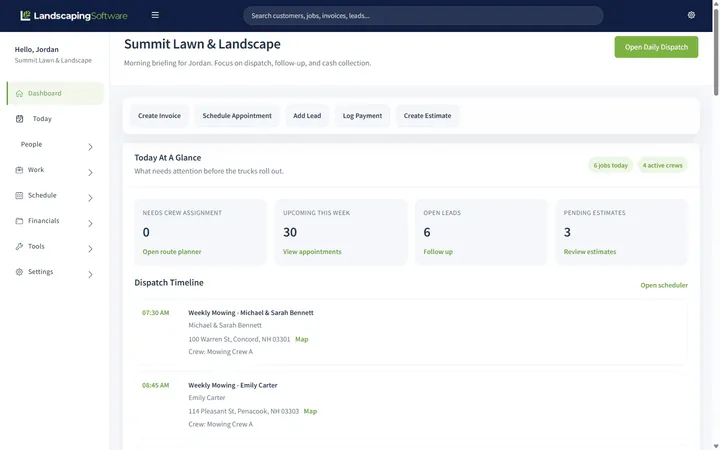Click Add Lead button
Screen dimensions: 720x450
pos(307,116)
